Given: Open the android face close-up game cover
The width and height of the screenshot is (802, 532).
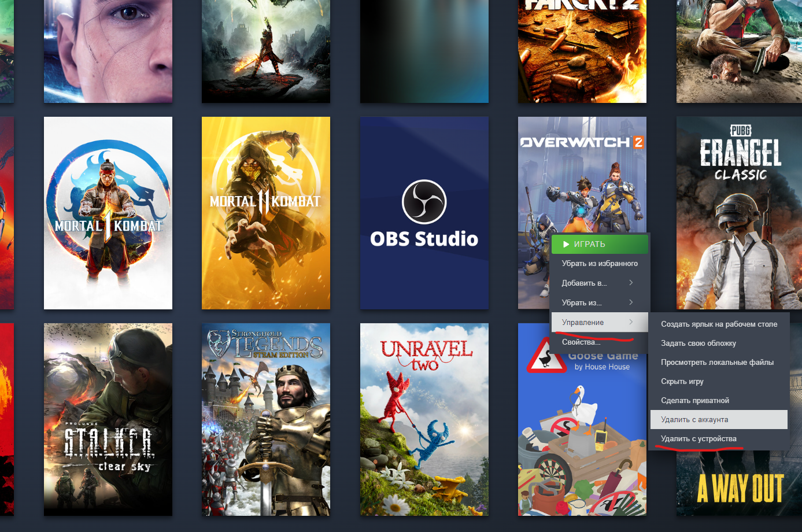Looking at the screenshot, I should 108,51.
